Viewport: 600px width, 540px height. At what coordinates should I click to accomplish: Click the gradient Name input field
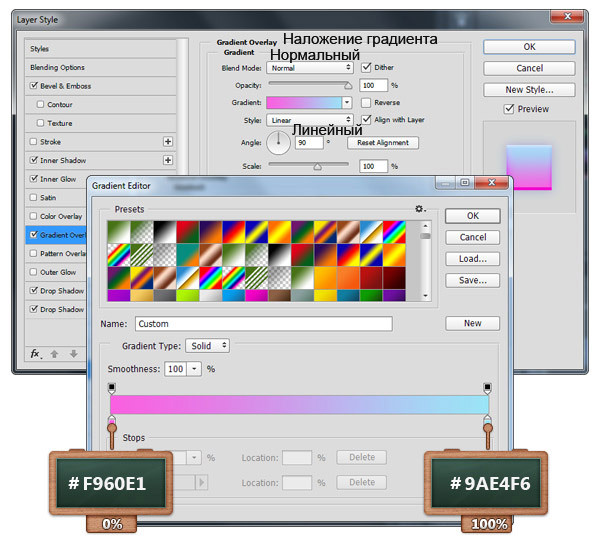coord(264,324)
